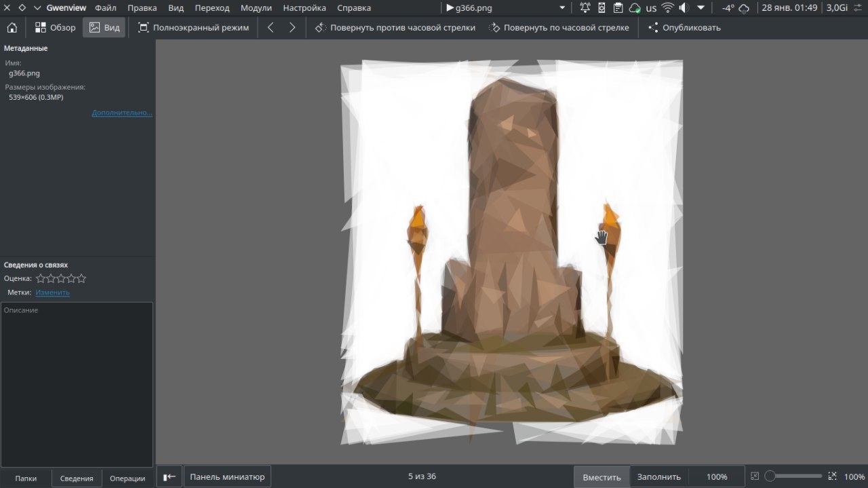The height and width of the screenshot is (488, 868).
Task: Hide the sidebar with collapse arrow button
Action: 170,476
